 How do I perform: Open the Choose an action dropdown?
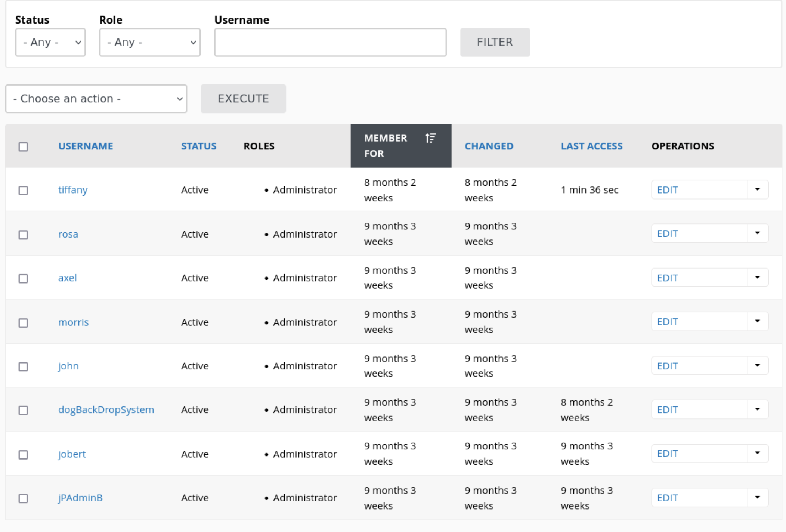tap(96, 99)
